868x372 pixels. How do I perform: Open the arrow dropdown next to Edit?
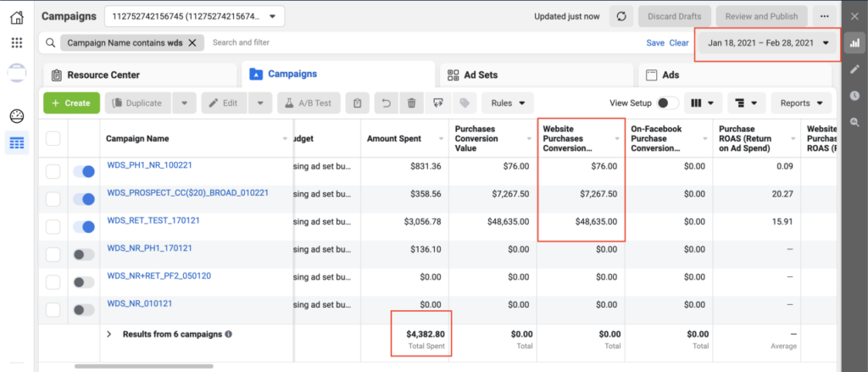[x=261, y=103]
